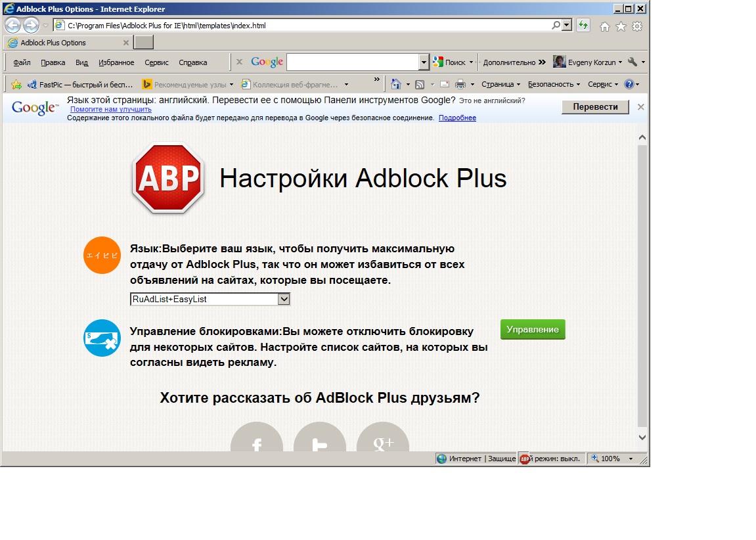Click the Google Plus share icon
The width and height of the screenshot is (756, 540).
[x=383, y=441]
